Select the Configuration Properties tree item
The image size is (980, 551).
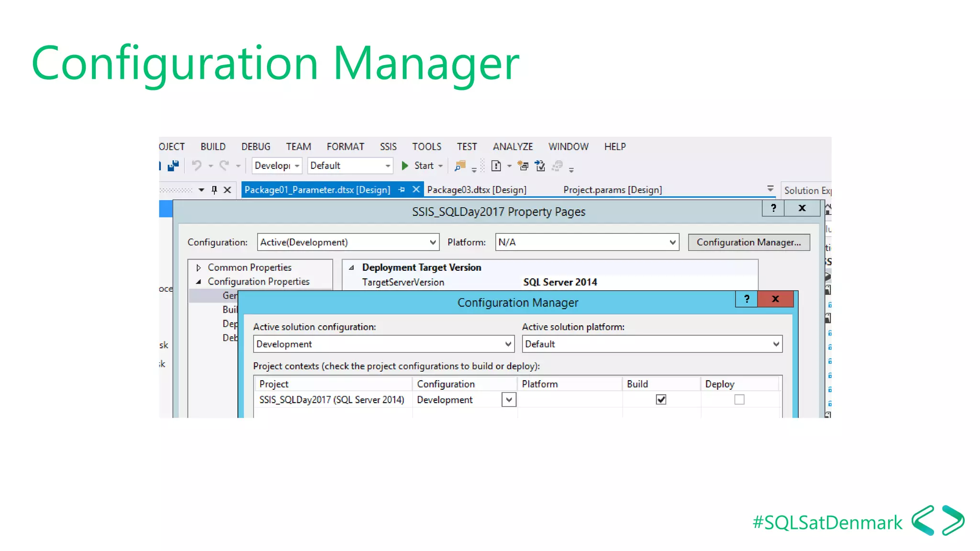(x=258, y=282)
